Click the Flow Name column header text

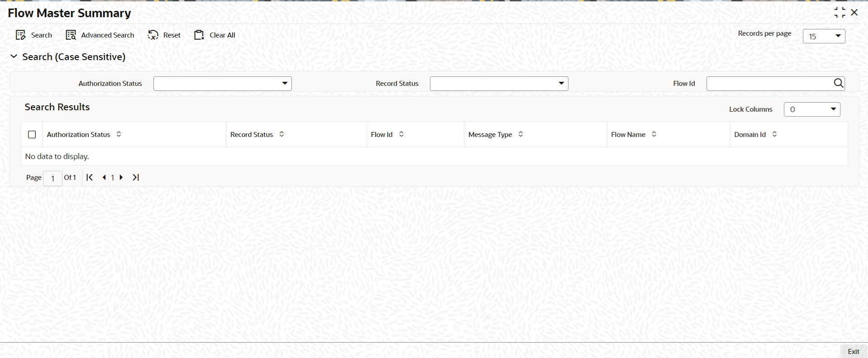point(628,135)
